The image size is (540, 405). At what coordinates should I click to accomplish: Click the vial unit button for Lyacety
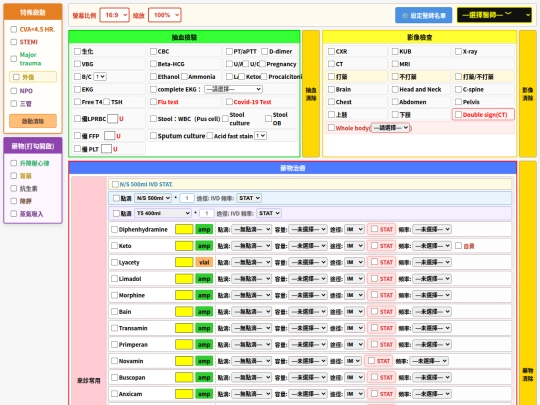[x=204, y=262]
